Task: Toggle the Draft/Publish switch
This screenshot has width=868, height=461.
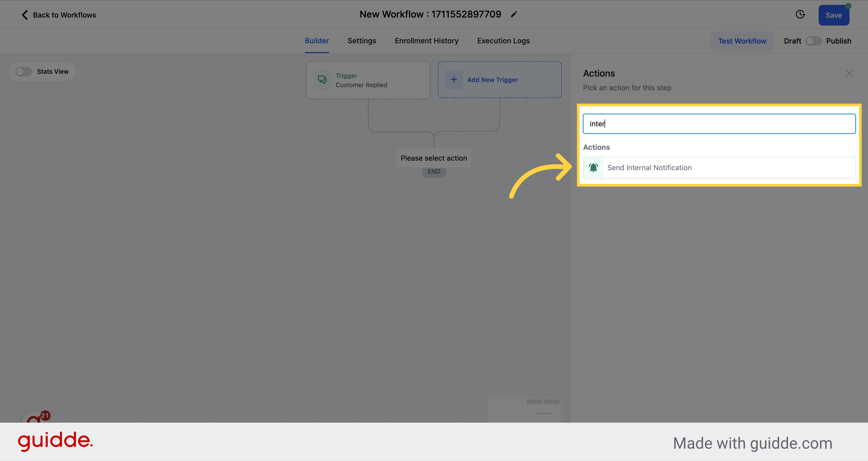Action: point(814,41)
